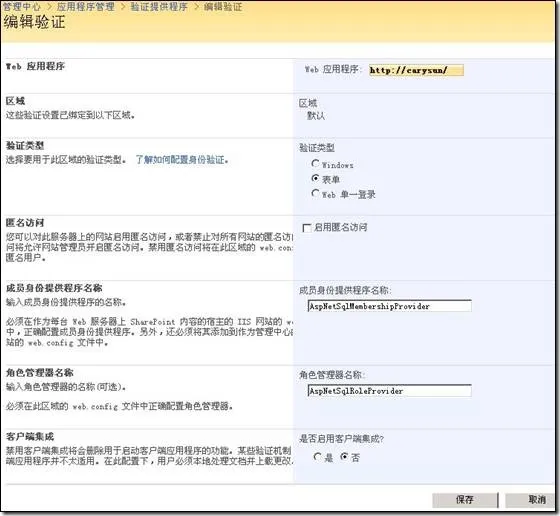Image resolution: width=560 pixels, height=516 pixels.
Task: Click the 是否启用客户端集成? label
Action: pos(341,439)
